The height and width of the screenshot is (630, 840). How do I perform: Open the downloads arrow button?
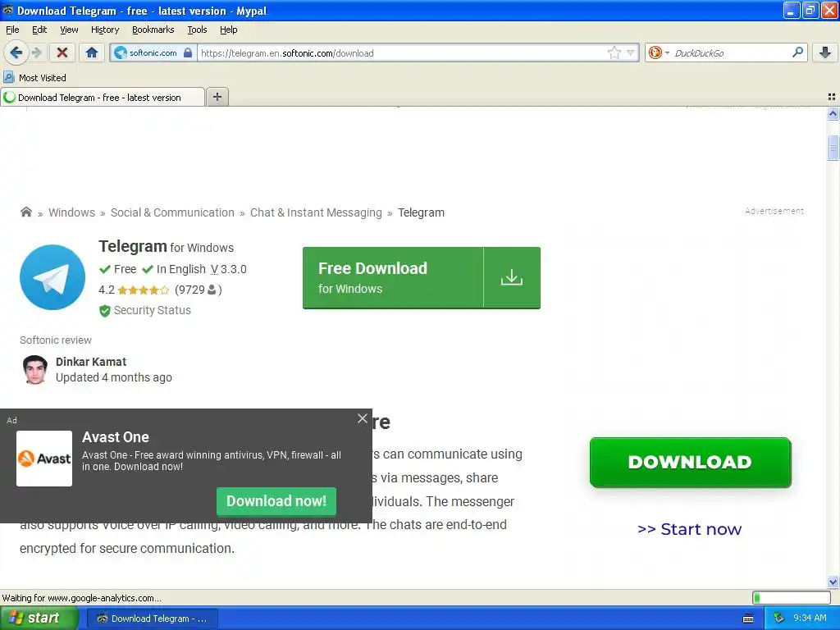tap(825, 52)
